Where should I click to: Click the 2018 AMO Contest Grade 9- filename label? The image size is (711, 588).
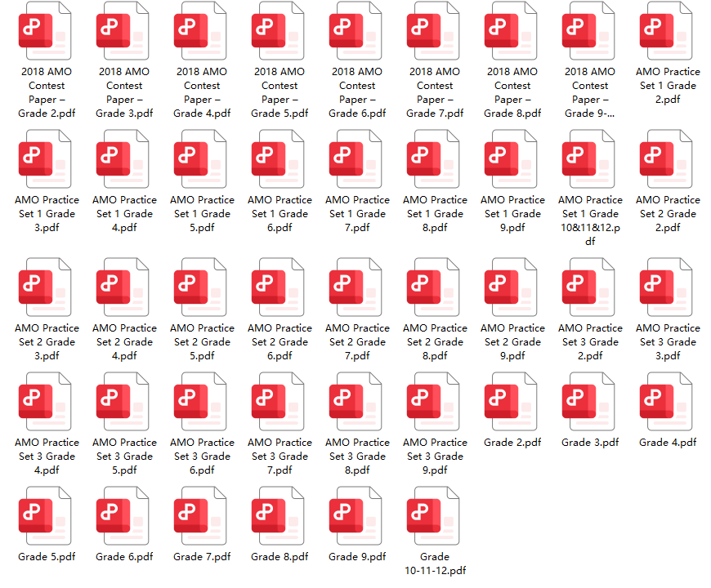pyautogui.click(x=590, y=92)
